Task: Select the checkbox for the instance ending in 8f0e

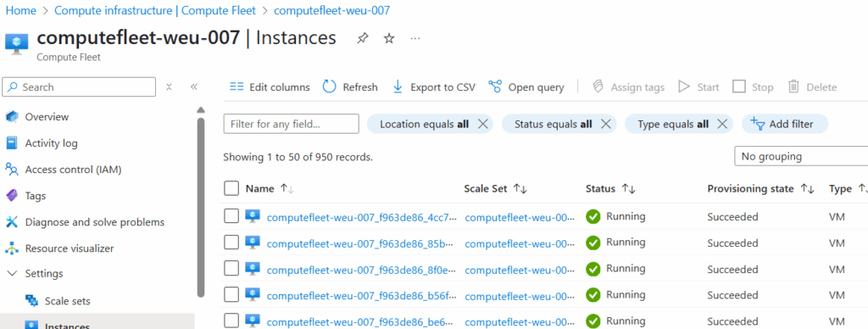Action: (231, 269)
